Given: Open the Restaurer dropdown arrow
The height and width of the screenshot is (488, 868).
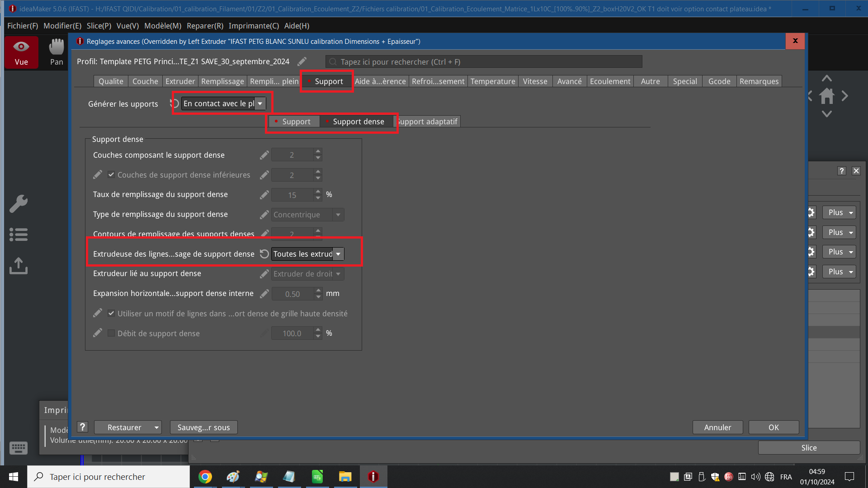Looking at the screenshot, I should tap(156, 427).
